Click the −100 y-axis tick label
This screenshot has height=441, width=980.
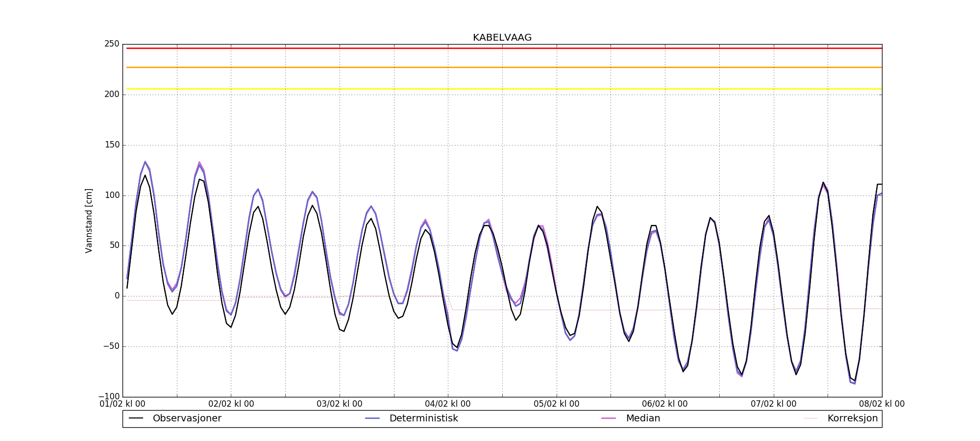(x=109, y=396)
